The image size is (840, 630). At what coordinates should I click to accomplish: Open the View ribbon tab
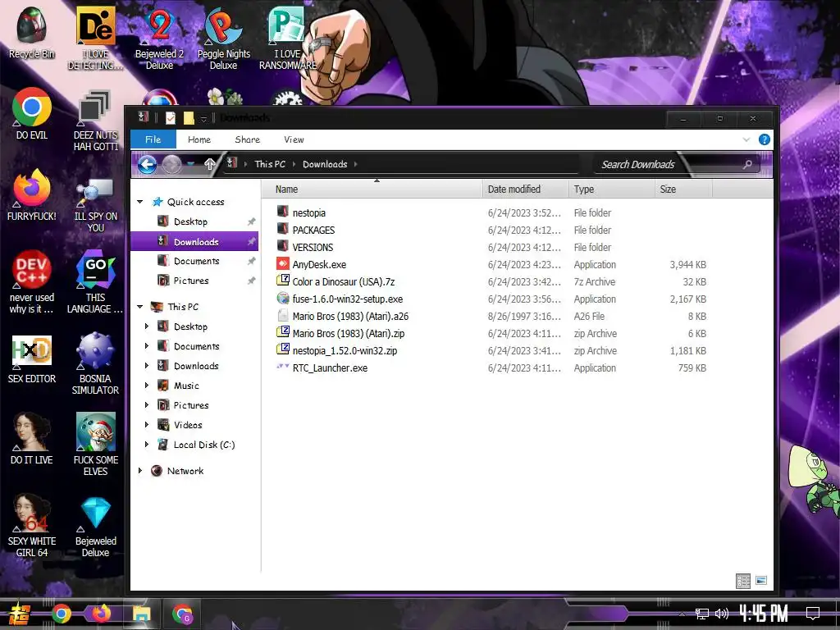(294, 139)
